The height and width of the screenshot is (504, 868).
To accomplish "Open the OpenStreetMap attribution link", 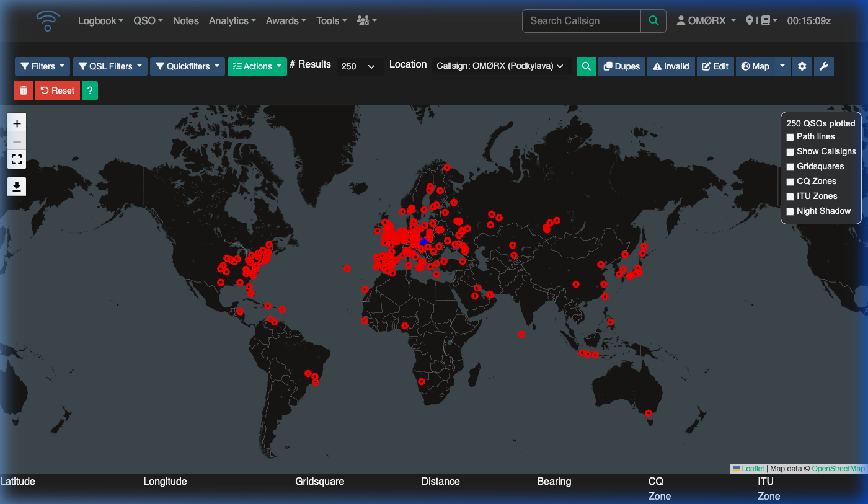I will click(x=838, y=469).
